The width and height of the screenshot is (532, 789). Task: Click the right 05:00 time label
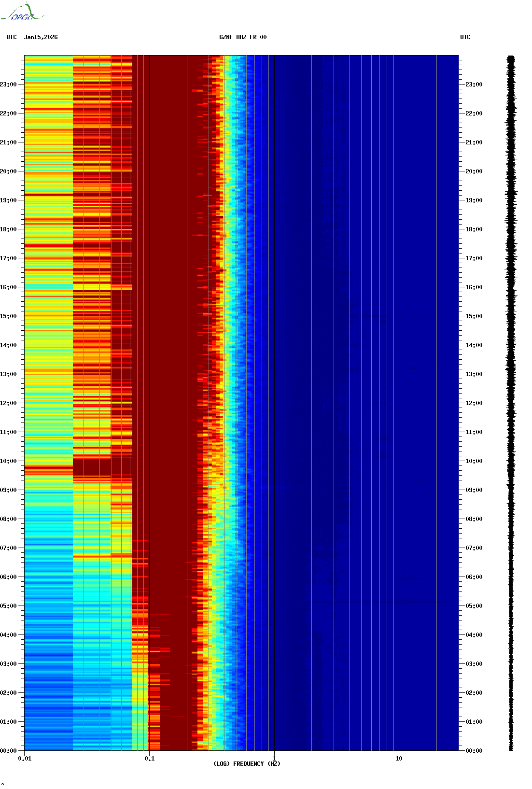(474, 606)
